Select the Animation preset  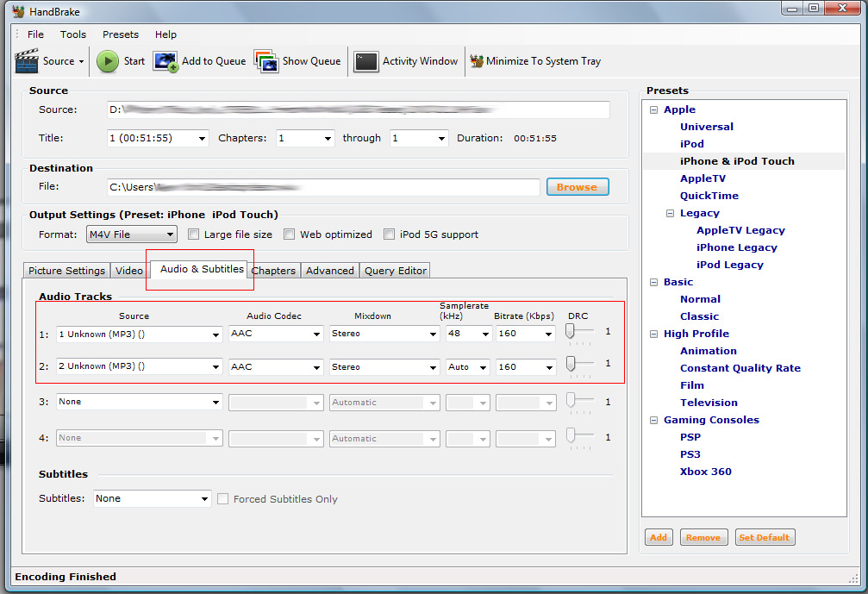click(x=708, y=351)
